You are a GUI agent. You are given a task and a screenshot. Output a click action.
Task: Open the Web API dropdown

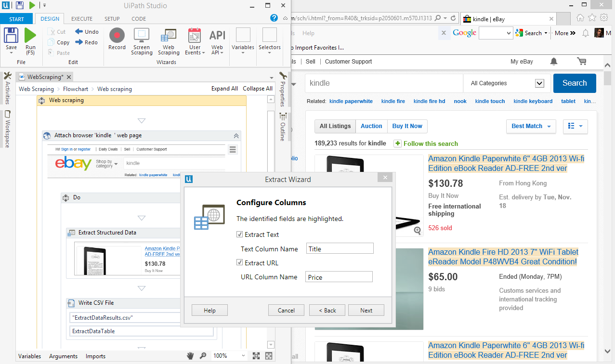(x=217, y=41)
